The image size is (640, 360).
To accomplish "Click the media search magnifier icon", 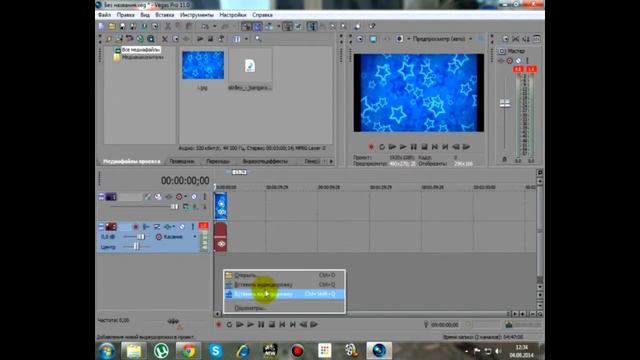I will click(x=258, y=39).
